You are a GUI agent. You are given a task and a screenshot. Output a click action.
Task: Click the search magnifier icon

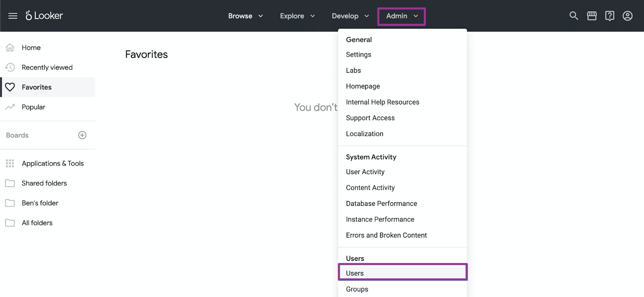pos(574,16)
